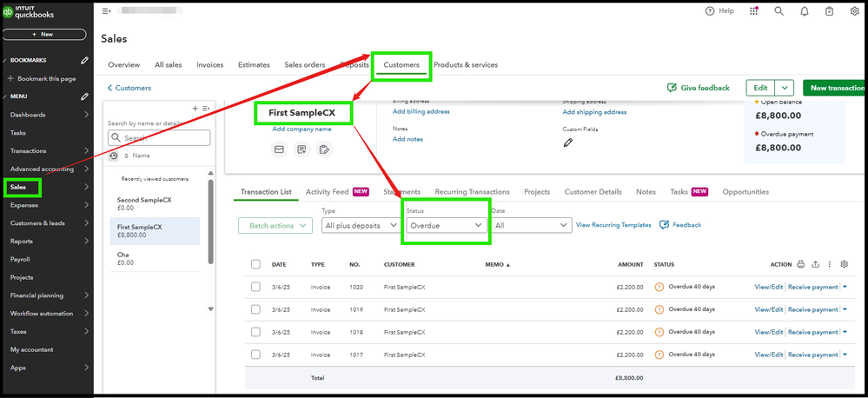868x398 pixels.
Task: Click the MEMO column sort arrow
Action: click(x=508, y=265)
